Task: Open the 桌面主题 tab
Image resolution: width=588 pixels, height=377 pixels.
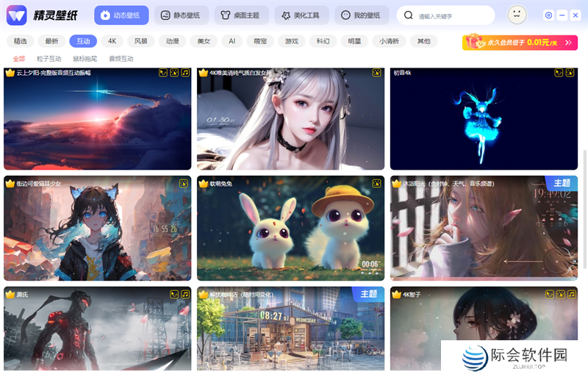Action: pos(241,15)
